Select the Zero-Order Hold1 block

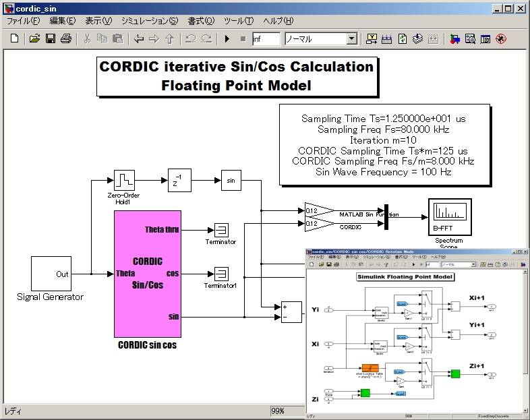point(124,181)
